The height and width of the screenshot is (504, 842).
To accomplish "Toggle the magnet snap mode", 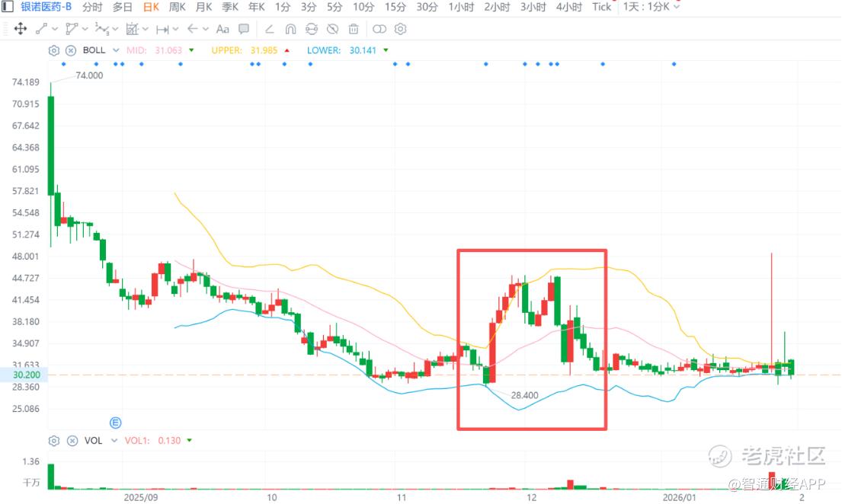I will (x=290, y=29).
